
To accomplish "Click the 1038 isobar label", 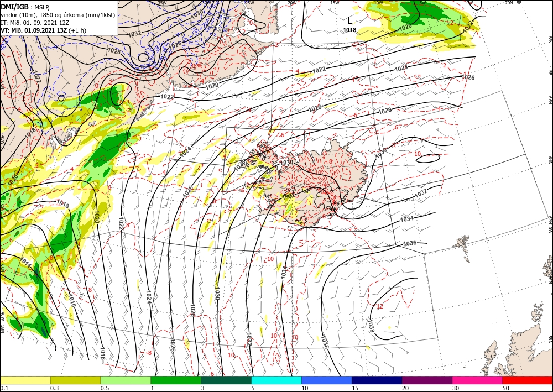I will point(371,325).
